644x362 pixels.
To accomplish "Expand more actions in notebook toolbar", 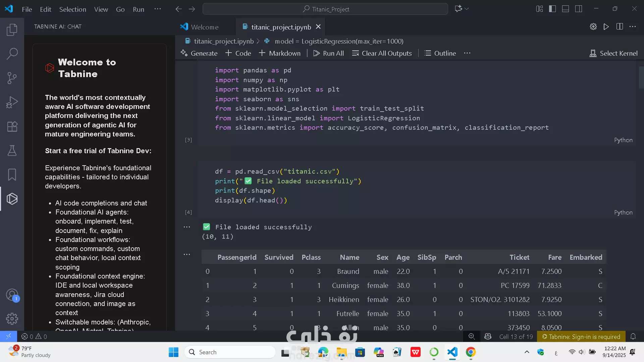I will coord(467,53).
